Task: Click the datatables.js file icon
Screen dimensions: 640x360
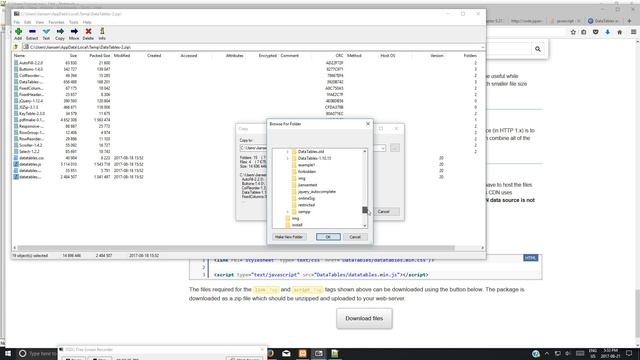Action: coord(16,164)
